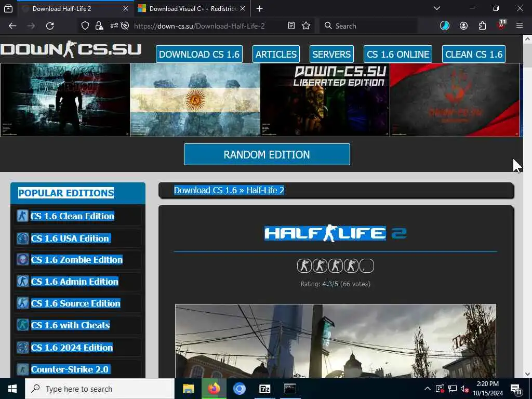
Task: Click the Half-Life 2 screenshot image
Action: click(336, 341)
